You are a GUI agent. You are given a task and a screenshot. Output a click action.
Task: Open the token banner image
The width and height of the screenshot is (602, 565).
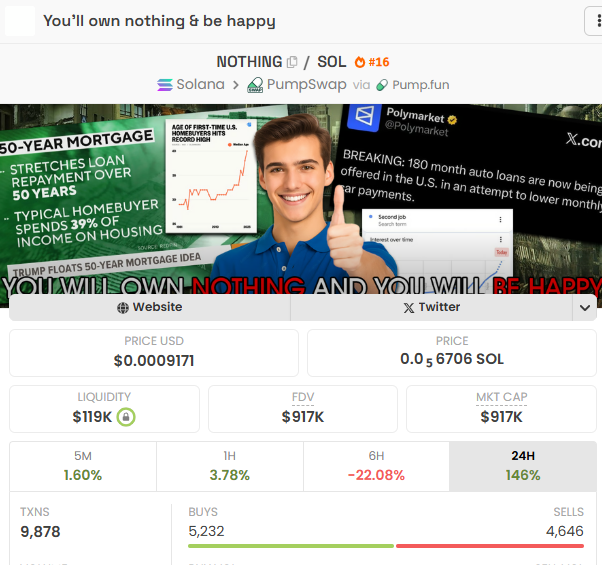tap(301, 200)
